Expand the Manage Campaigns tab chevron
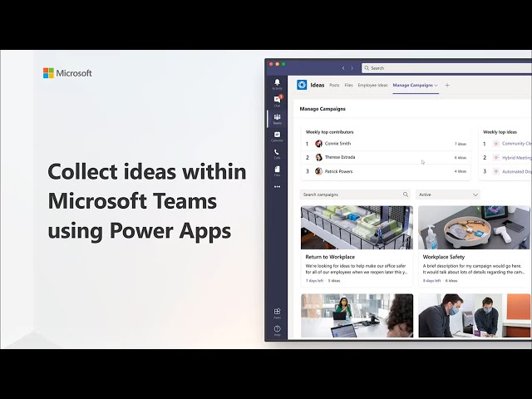 coord(436,86)
